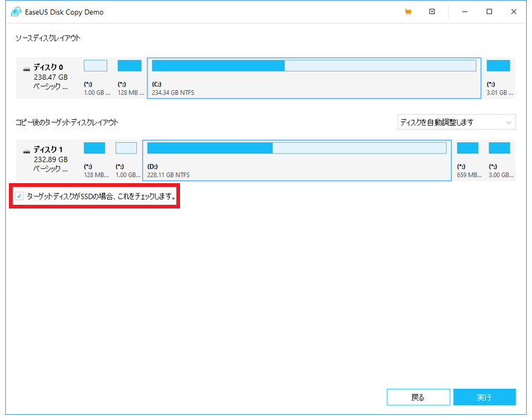Click the 戻る back button
Screen dimensions: 532x420
[x=418, y=397]
